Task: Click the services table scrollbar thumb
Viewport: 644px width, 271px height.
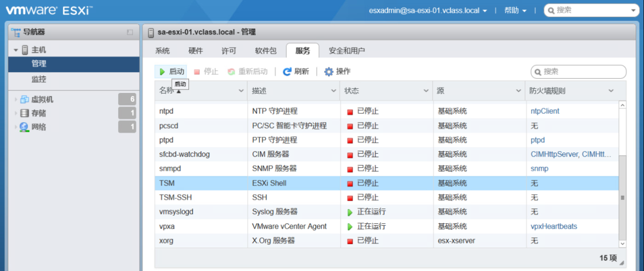Action: click(622, 198)
